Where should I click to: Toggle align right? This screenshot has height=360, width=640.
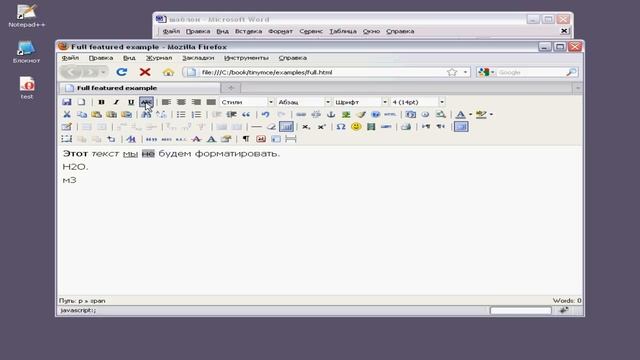click(x=196, y=102)
